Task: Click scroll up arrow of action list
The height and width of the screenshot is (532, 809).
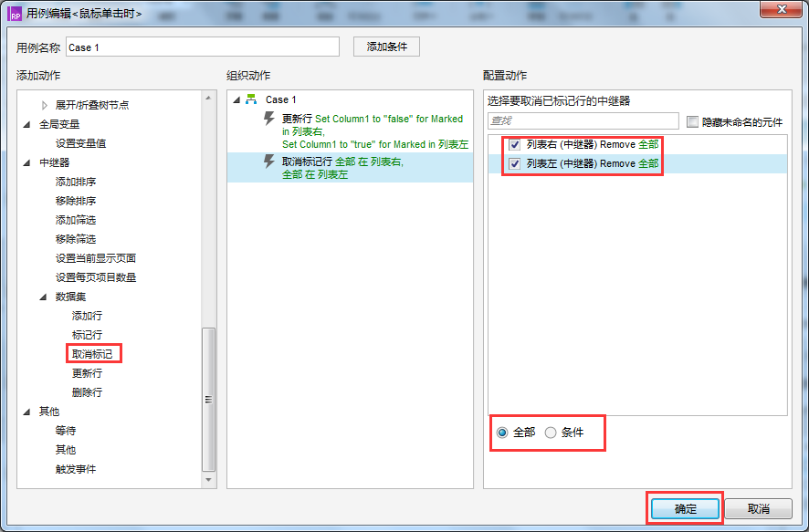Action: (x=208, y=98)
